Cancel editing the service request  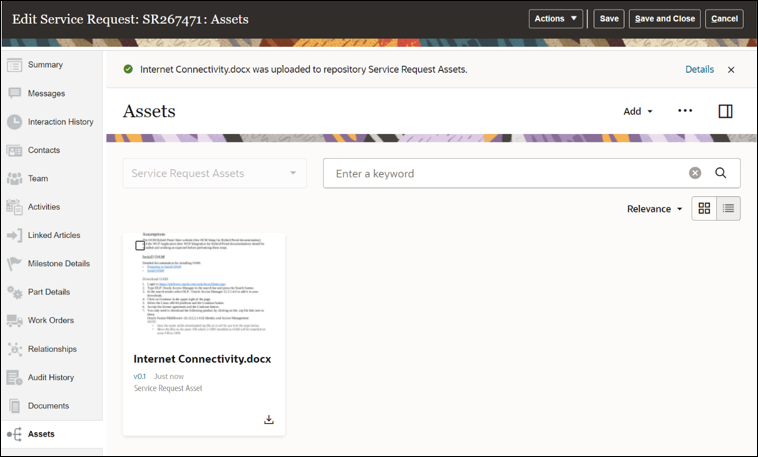tap(724, 19)
